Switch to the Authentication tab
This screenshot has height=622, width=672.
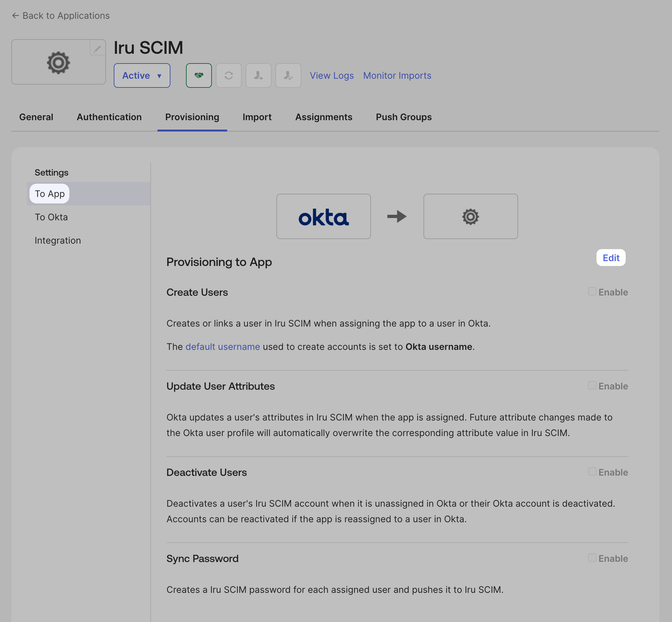click(x=109, y=117)
